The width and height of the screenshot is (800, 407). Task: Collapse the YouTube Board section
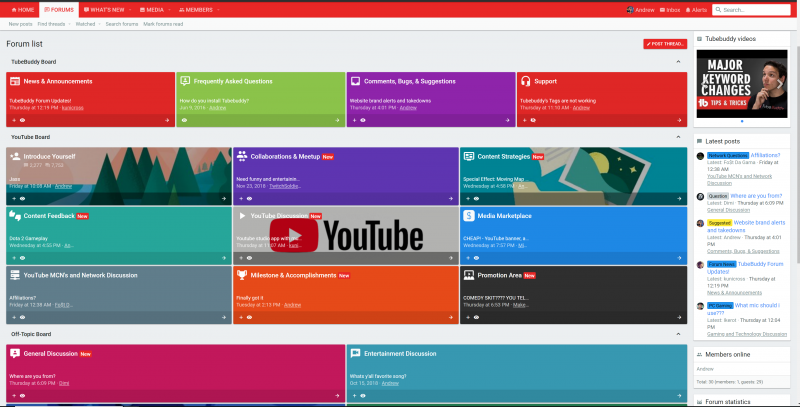tap(677, 136)
